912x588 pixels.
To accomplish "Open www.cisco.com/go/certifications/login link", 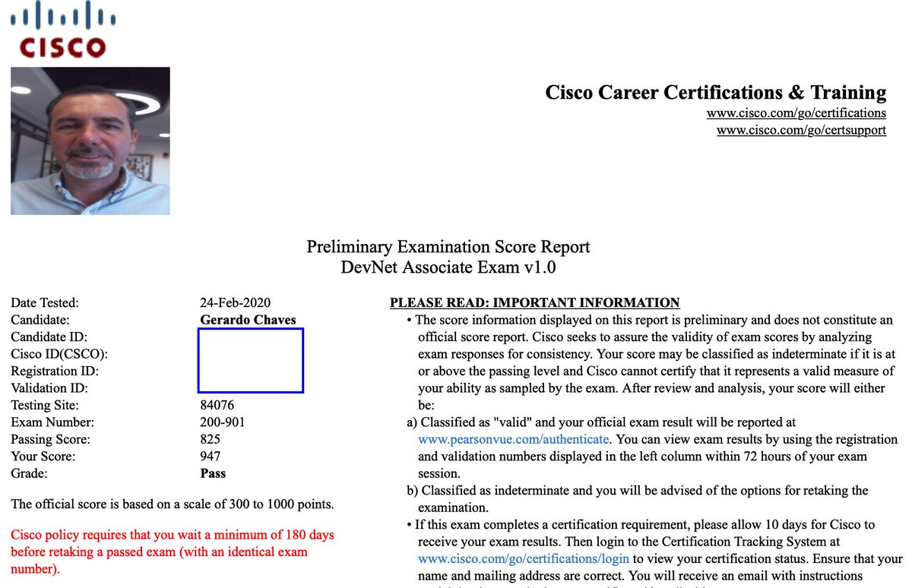I will click(524, 559).
